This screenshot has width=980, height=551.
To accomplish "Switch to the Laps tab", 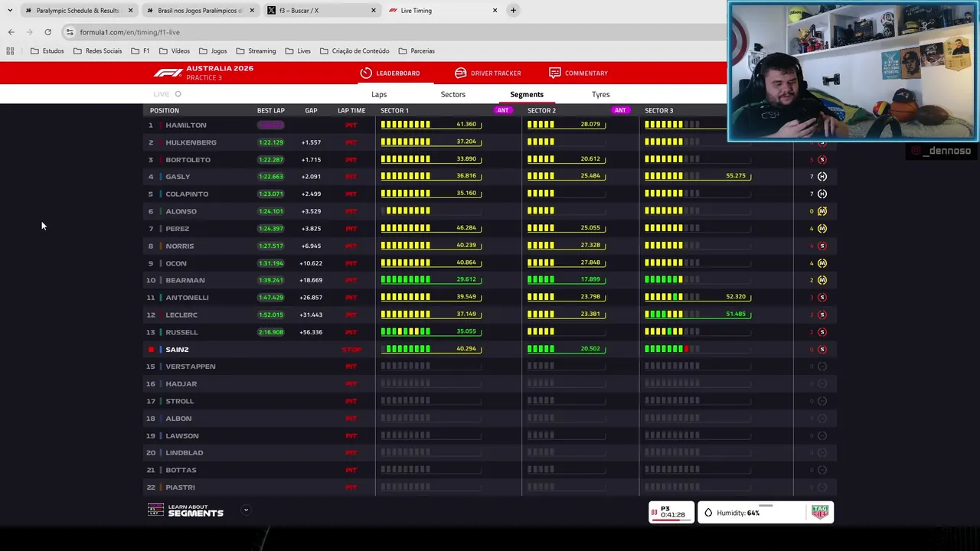I will point(379,94).
